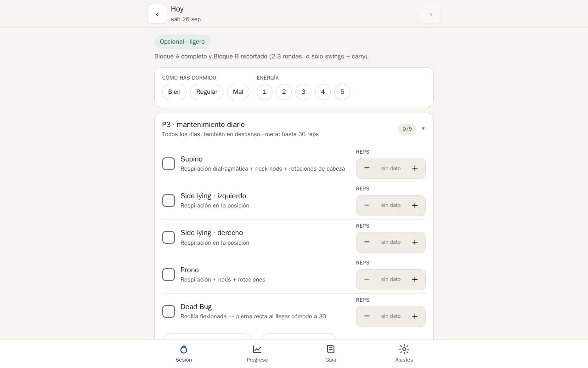Set energy level to 1
Viewport: 588px width, 368px height.
tap(265, 92)
